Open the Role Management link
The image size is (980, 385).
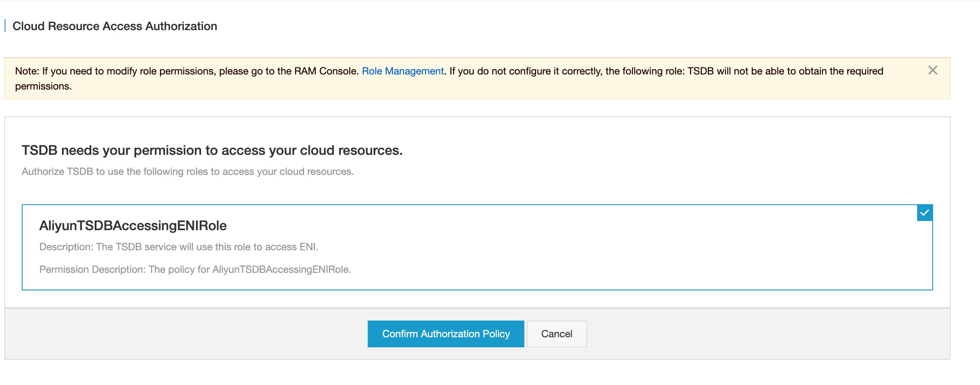(402, 71)
